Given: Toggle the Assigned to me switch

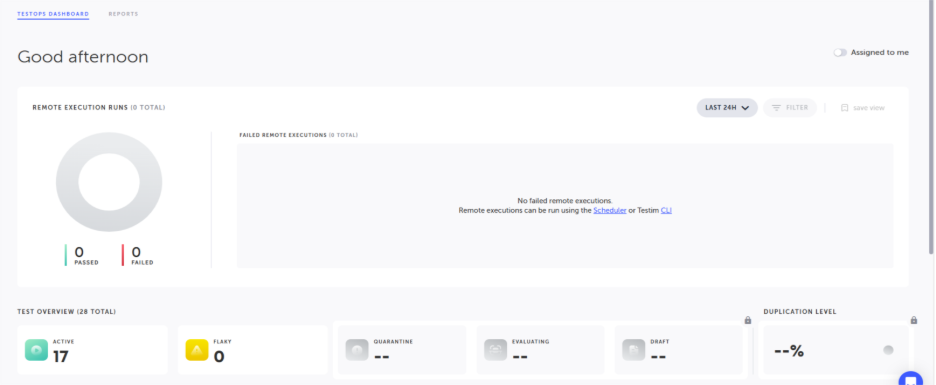Looking at the screenshot, I should point(840,53).
